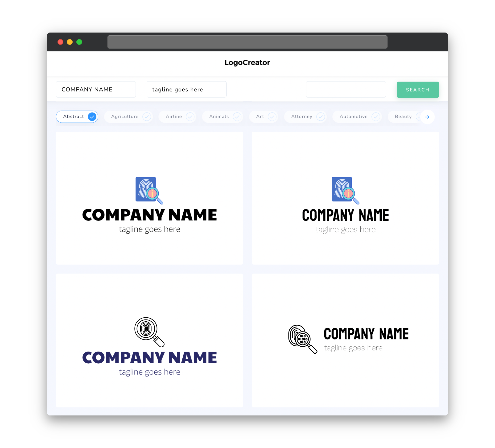Viewport: 495px width, 448px height.
Task: Click the Agriculture category checkmark icon
Action: [x=147, y=116]
